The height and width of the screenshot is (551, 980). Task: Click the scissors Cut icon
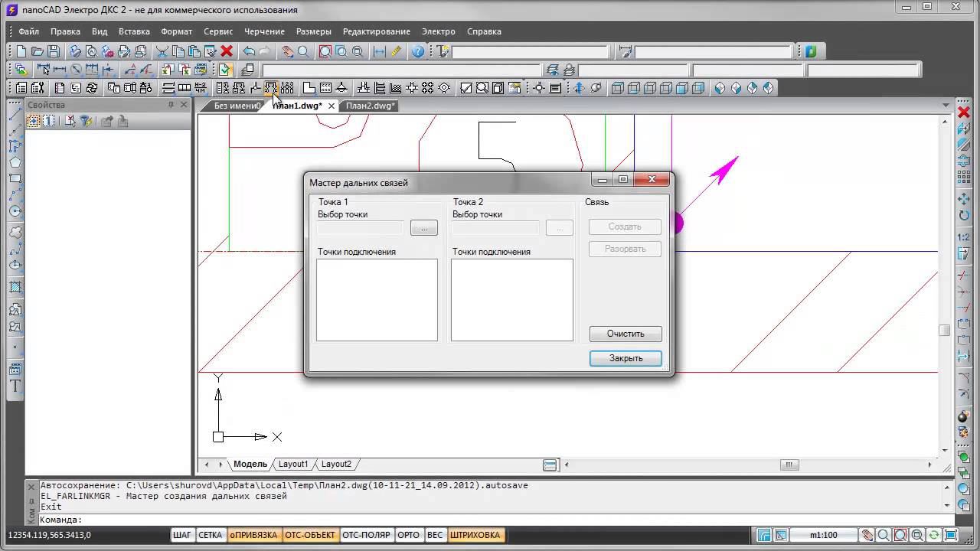[x=162, y=51]
